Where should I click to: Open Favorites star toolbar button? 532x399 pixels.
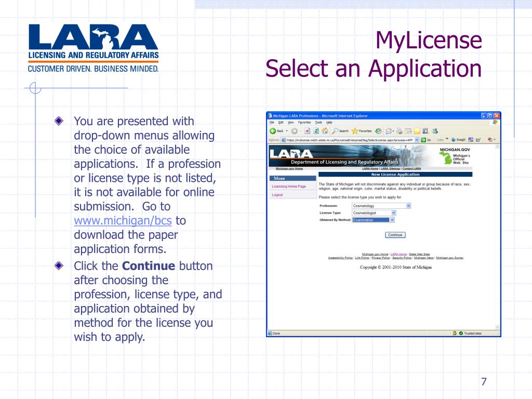(x=362, y=131)
